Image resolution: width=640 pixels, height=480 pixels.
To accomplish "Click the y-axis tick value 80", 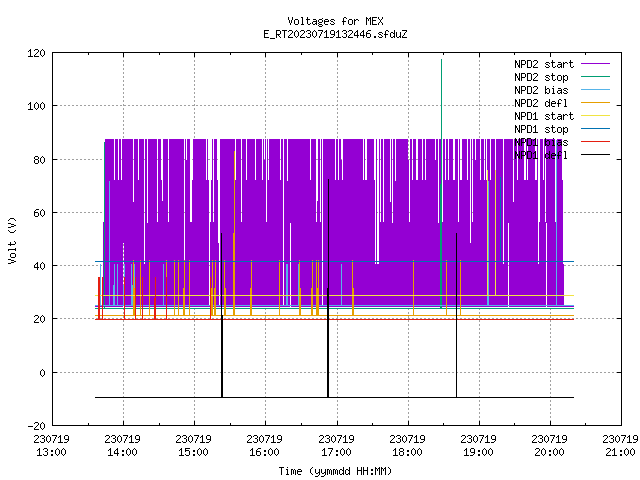I will click(39, 160).
